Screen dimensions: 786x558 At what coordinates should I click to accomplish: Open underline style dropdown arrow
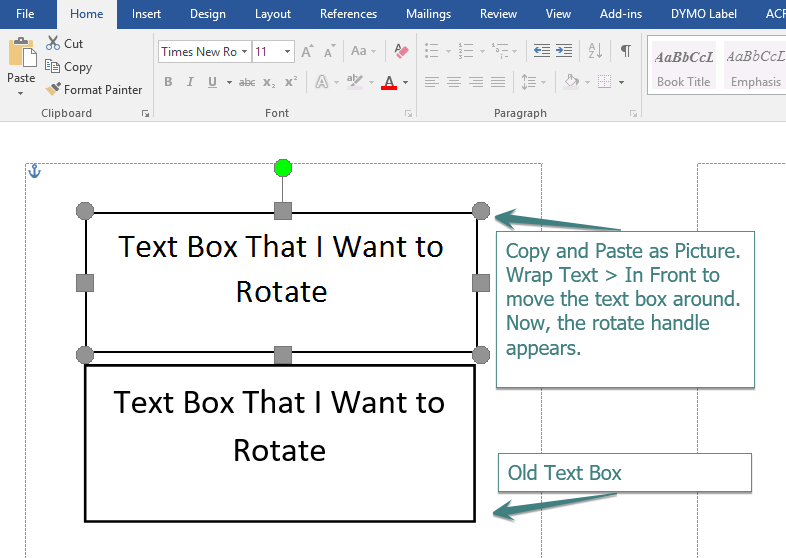coord(229,82)
